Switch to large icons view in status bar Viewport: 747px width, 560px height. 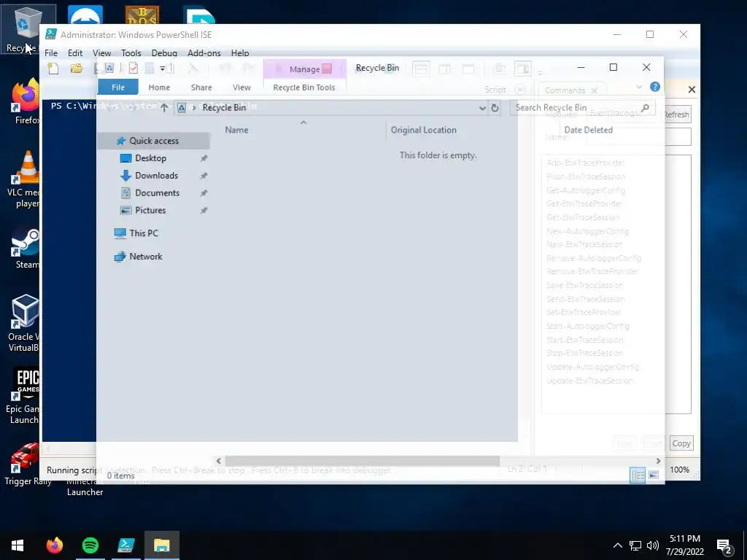click(654, 475)
